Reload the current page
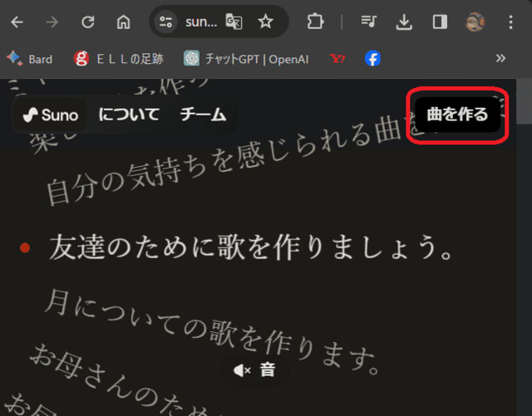Viewport: 532px width, 416px height. pyautogui.click(x=87, y=22)
